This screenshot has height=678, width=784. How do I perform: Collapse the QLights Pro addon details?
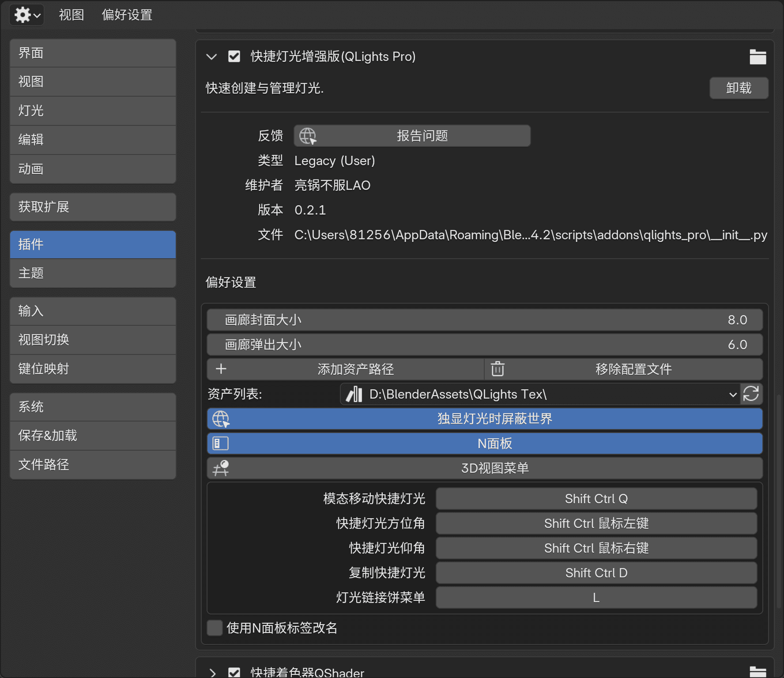tap(212, 56)
